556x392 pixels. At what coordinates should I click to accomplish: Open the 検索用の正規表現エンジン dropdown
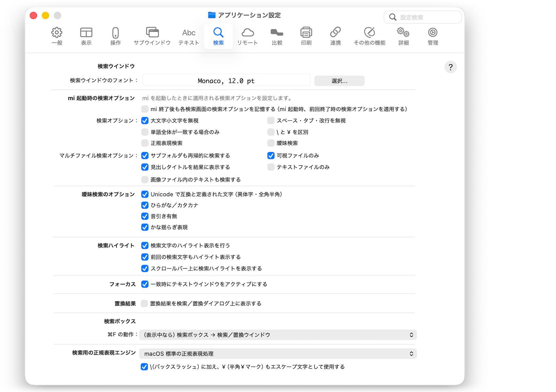(x=278, y=354)
